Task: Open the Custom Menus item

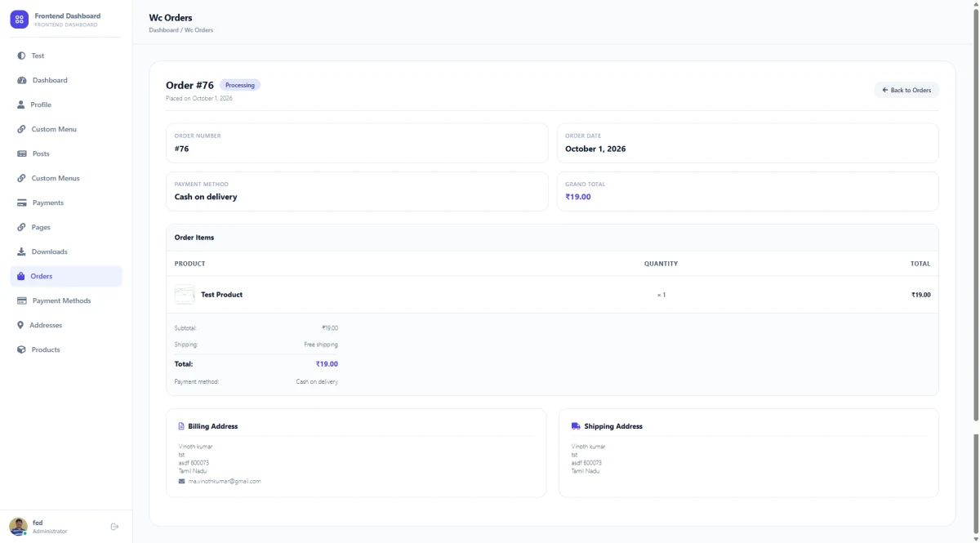Action: click(66, 178)
